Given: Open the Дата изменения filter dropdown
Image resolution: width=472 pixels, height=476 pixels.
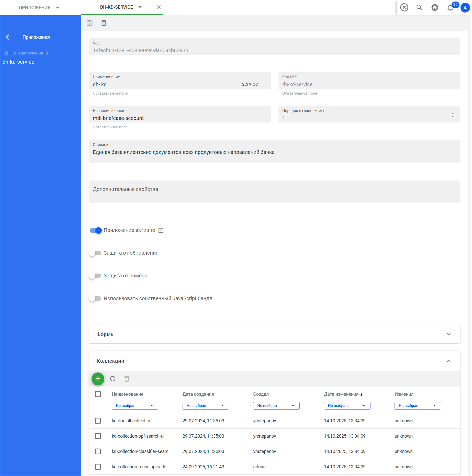Looking at the screenshot, I should point(347,406).
